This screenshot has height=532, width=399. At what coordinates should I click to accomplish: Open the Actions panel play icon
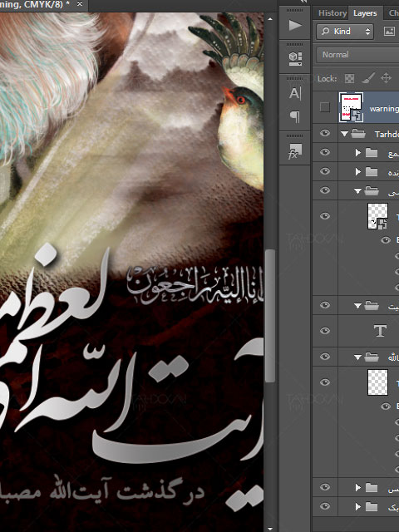(294, 25)
